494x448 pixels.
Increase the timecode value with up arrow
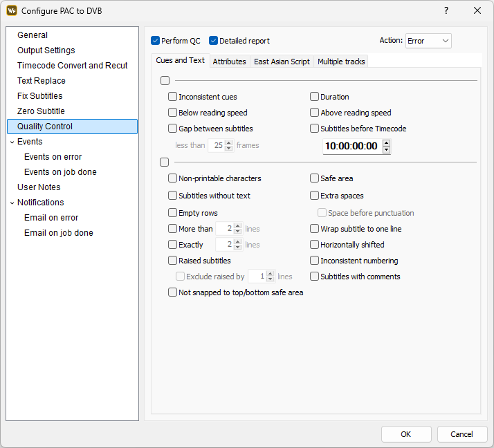coord(386,143)
